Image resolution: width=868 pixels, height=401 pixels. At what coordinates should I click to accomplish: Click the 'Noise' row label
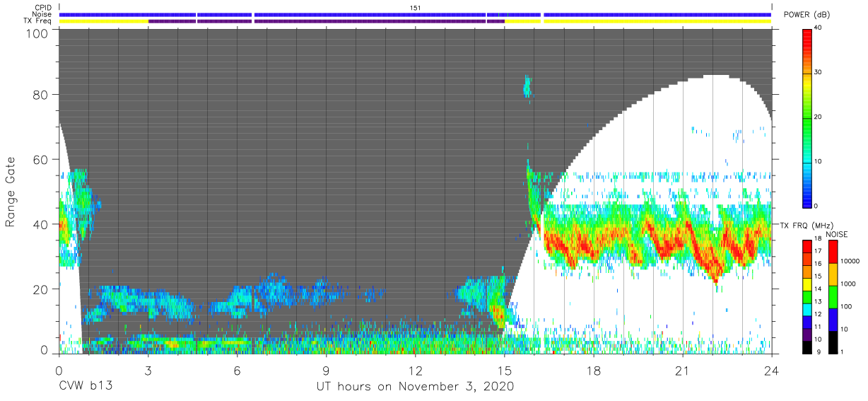(x=42, y=14)
